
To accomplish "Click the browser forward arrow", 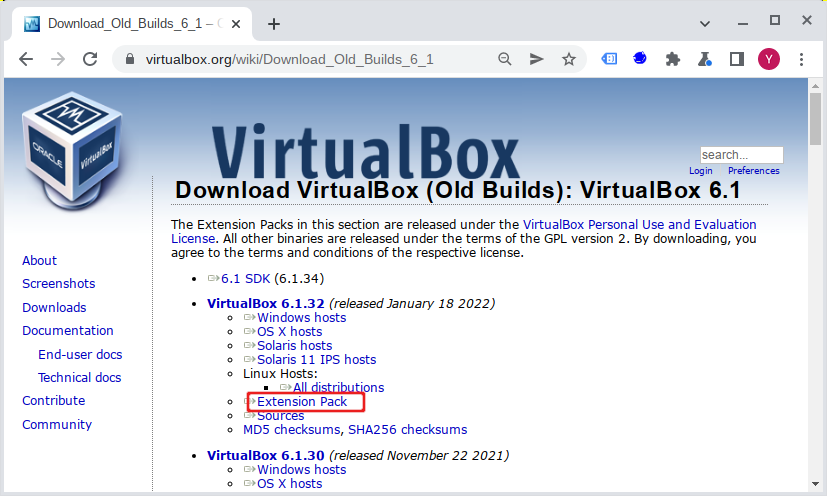I will (x=58, y=59).
